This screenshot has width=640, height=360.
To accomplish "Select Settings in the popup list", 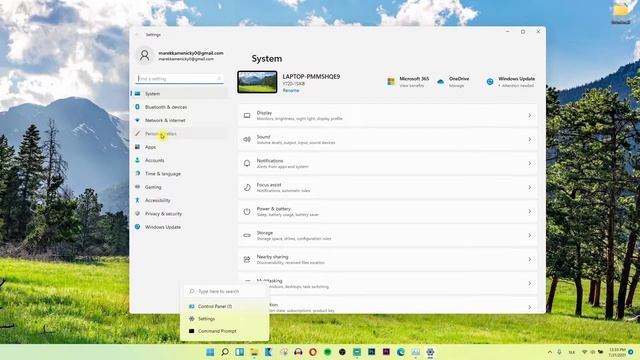I will [224, 319].
